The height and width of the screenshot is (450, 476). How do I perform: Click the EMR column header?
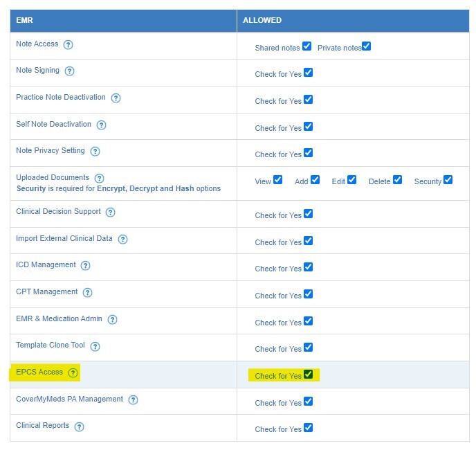pos(25,21)
